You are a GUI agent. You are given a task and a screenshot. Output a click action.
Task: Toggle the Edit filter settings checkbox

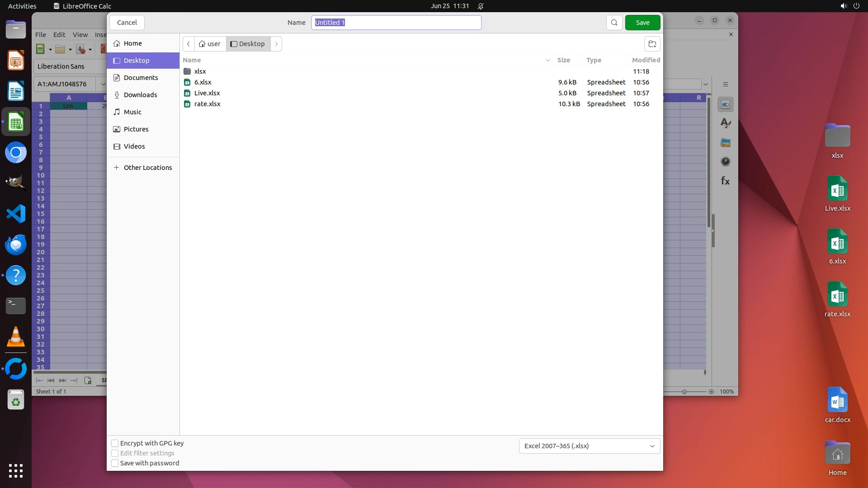pyautogui.click(x=115, y=453)
